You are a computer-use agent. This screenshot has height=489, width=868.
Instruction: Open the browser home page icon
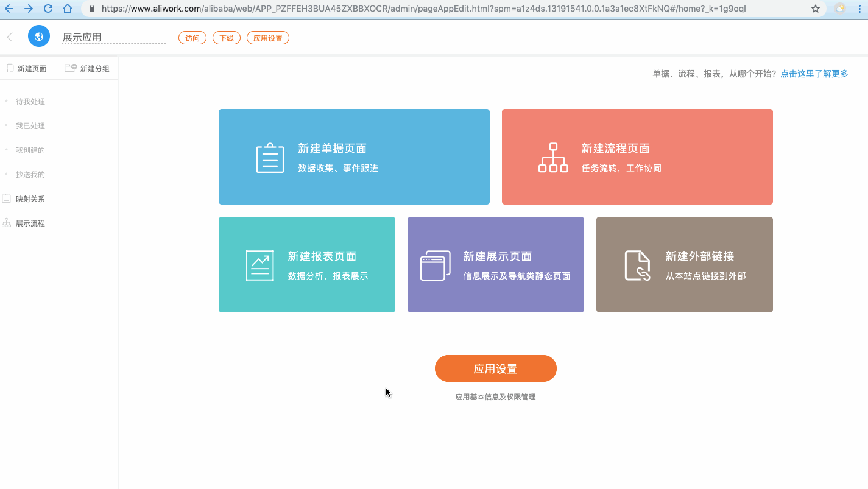pos(68,9)
